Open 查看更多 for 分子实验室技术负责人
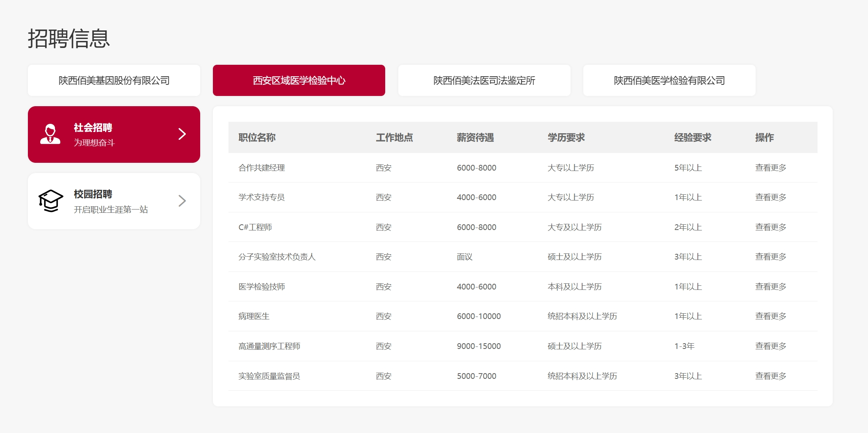This screenshot has height=433, width=868. point(771,257)
